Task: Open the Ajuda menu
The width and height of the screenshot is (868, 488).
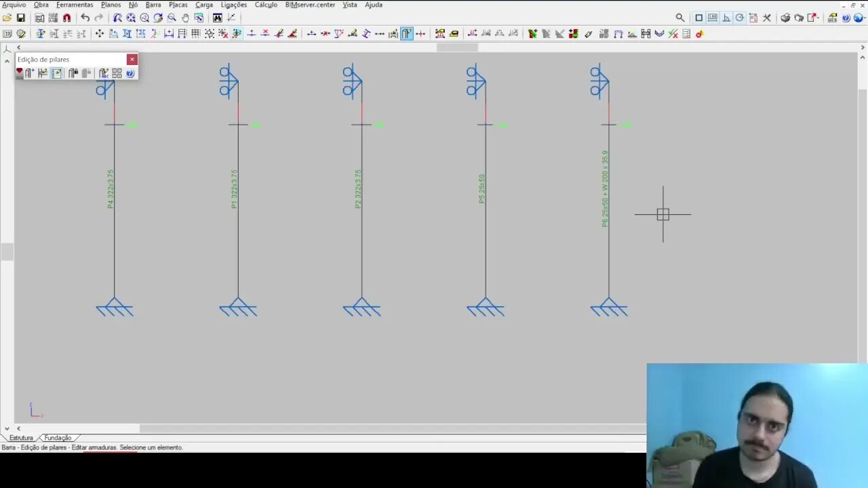Action: [x=374, y=5]
